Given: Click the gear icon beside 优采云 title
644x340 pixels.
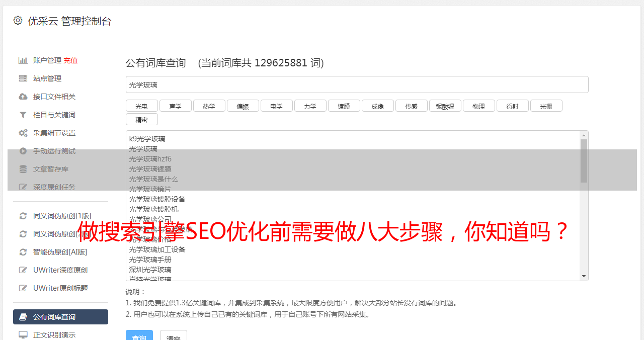Looking at the screenshot, I should click(18, 21).
